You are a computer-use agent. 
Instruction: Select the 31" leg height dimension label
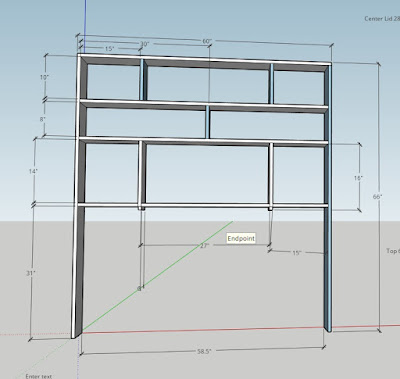[x=31, y=273]
